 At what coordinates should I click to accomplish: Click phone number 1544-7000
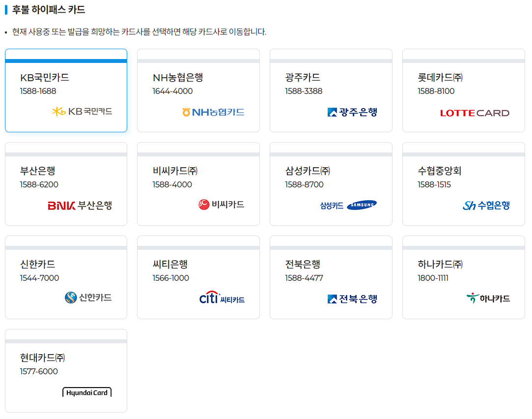point(39,278)
